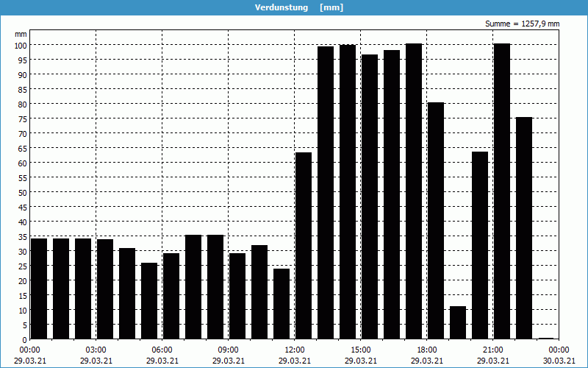Click the y-axis value "70"
Image resolution: width=588 pixels, height=368 pixels.
coord(23,133)
